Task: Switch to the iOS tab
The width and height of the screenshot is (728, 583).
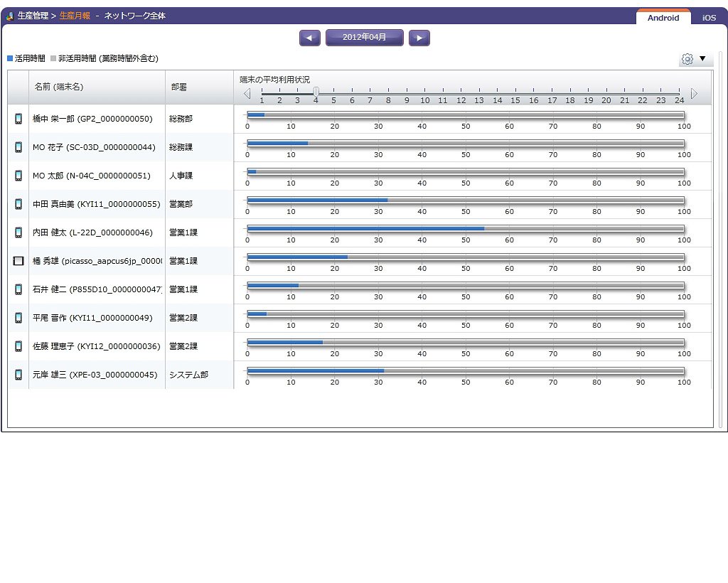Action: click(709, 18)
